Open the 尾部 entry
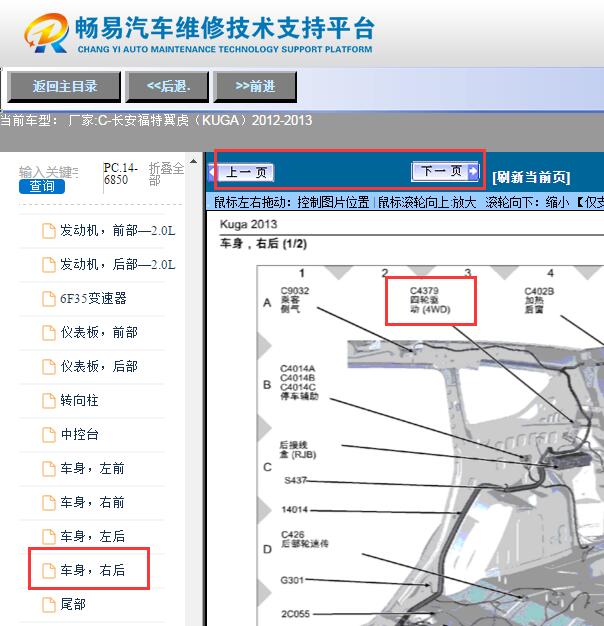604x626 pixels. pos(73,604)
